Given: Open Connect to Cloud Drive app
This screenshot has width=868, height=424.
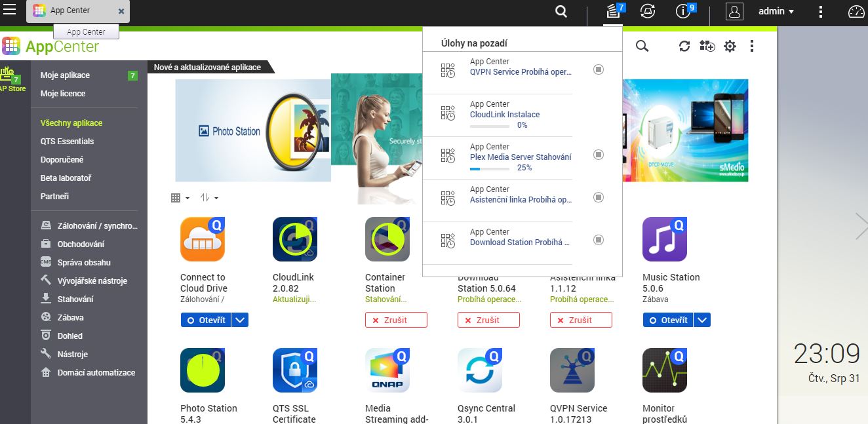Looking at the screenshot, I should [x=206, y=320].
